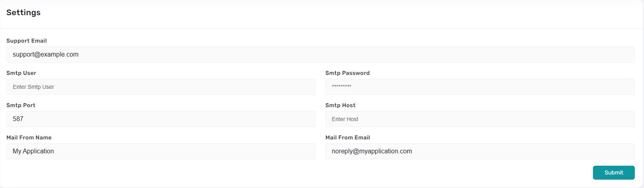Click the support@example.com text value
The height and width of the screenshot is (188, 644).
[x=45, y=55]
